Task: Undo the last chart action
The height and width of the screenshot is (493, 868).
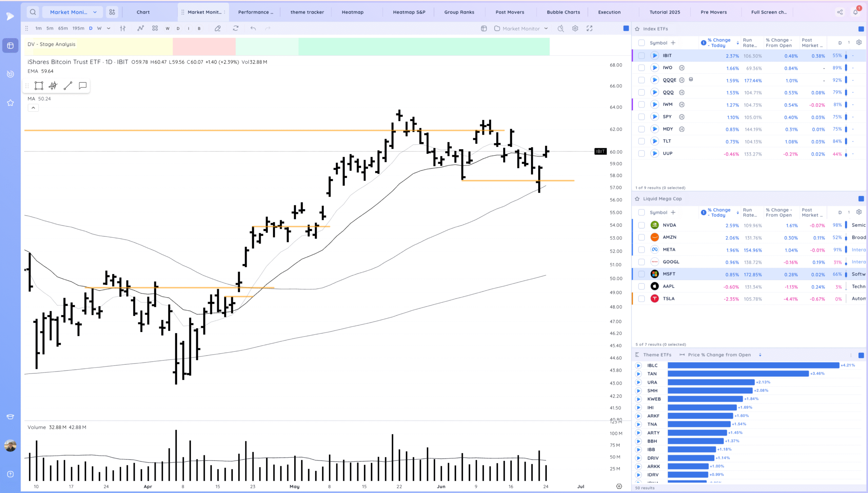Action: tap(253, 28)
